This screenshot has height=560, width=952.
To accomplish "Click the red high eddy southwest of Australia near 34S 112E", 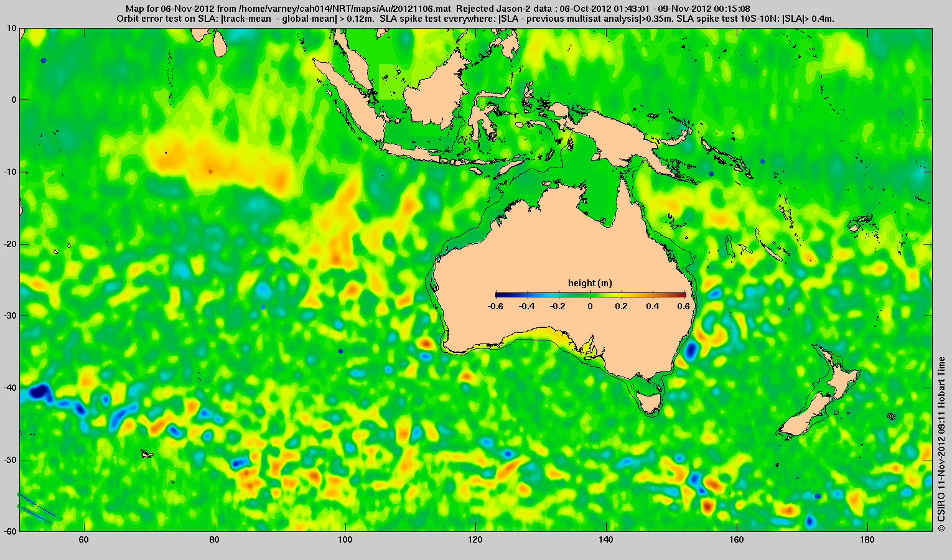I will tap(426, 343).
